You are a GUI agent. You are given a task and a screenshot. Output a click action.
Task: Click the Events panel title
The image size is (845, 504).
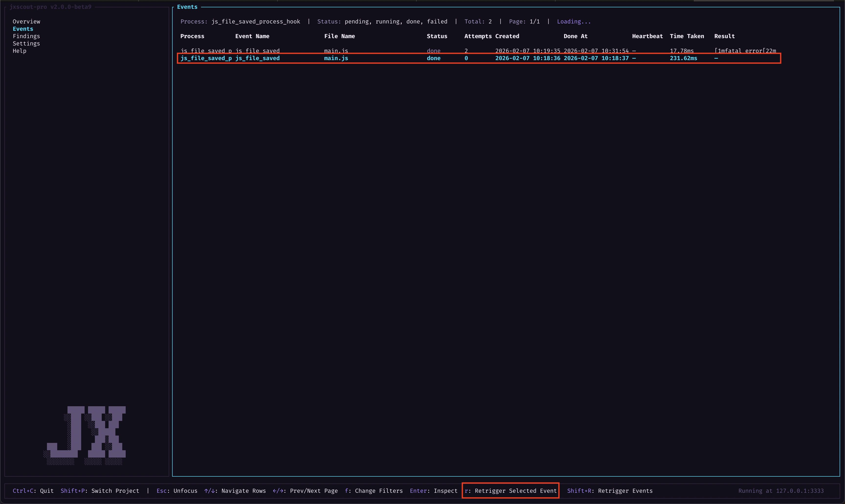[187, 7]
